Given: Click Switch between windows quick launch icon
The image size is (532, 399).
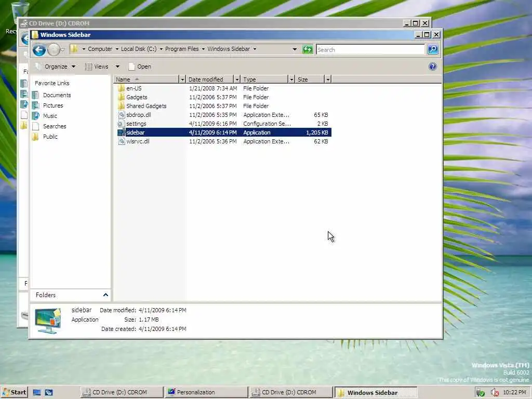Looking at the screenshot, I should 49,393.
